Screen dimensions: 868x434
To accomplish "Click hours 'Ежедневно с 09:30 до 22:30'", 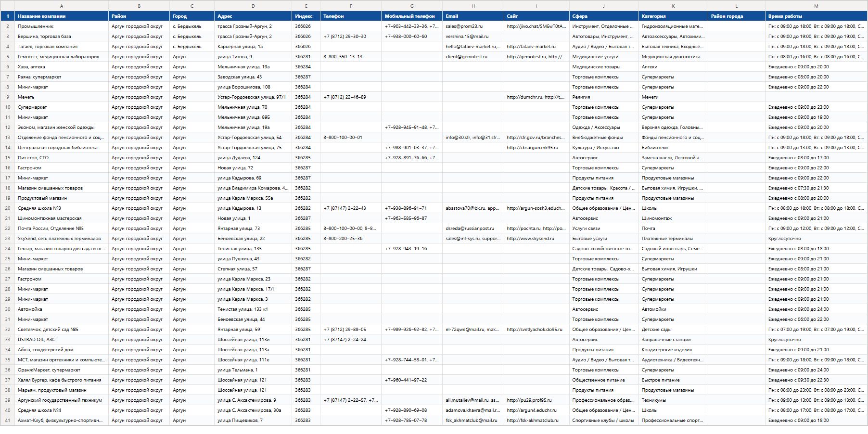I will pos(816,380).
